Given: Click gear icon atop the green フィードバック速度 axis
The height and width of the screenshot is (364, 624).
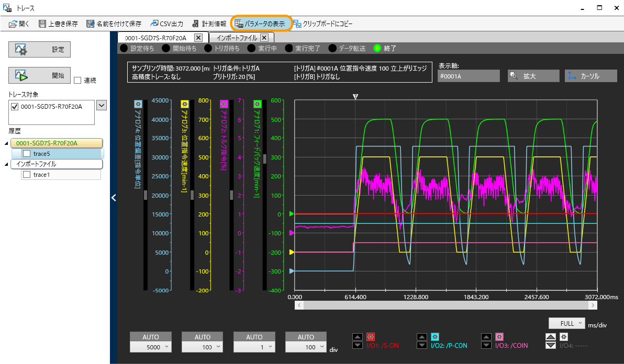Looking at the screenshot, I should pos(258,104).
